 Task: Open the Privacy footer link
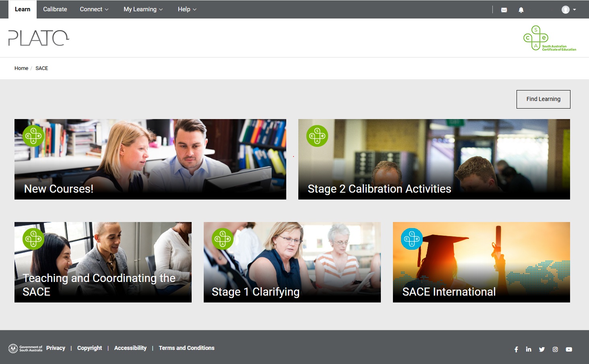56,348
